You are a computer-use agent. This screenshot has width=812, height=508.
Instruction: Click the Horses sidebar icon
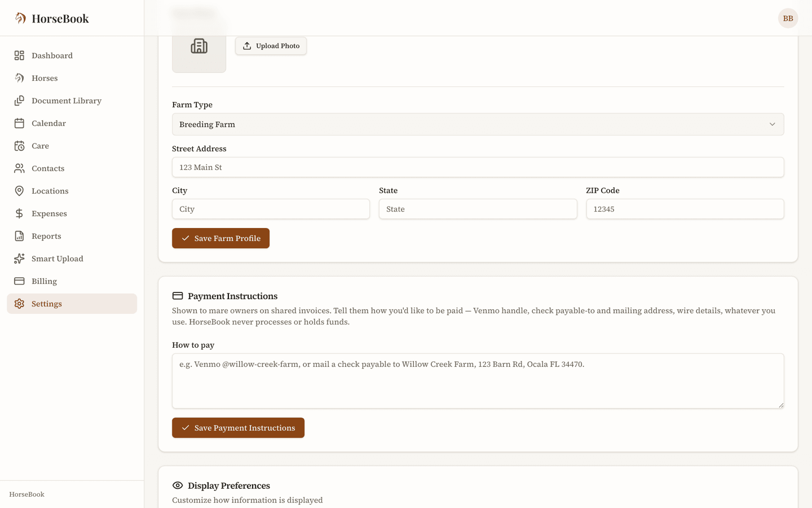coord(19,78)
